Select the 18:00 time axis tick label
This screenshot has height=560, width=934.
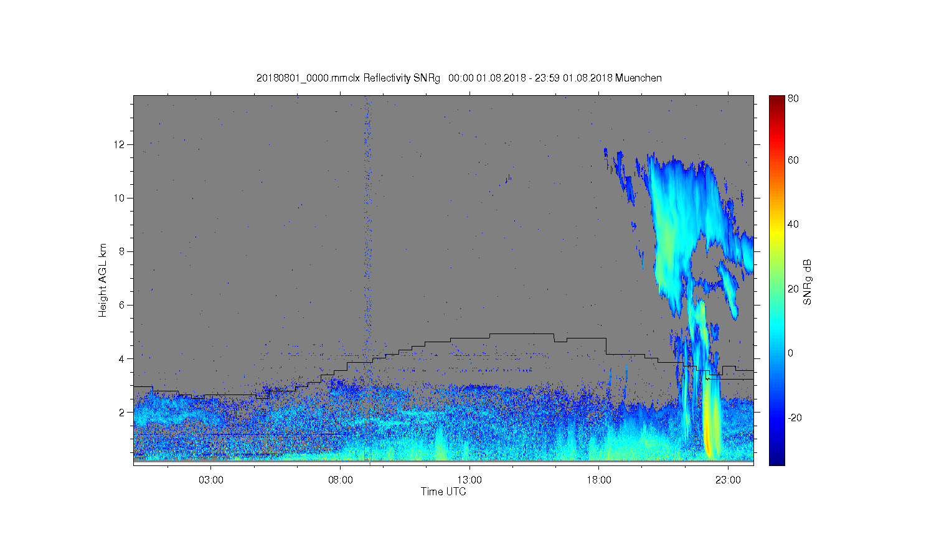tap(599, 480)
